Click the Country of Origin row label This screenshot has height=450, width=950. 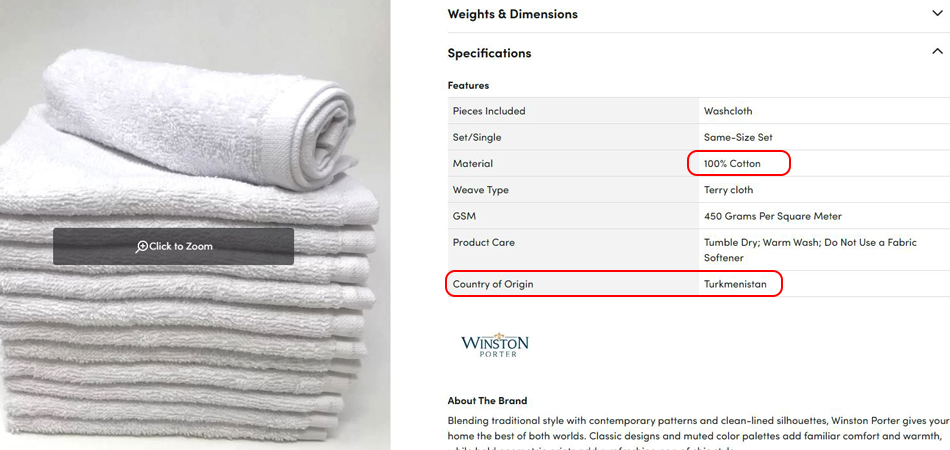(493, 283)
